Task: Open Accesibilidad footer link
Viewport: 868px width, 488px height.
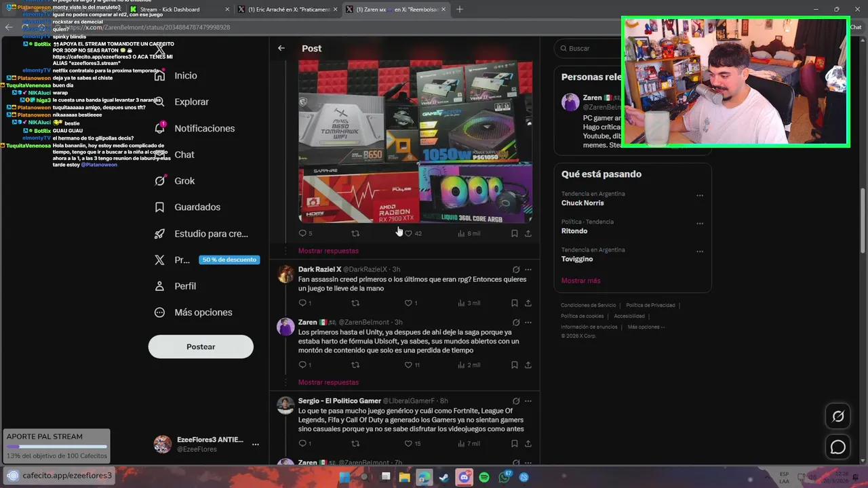Action: [x=629, y=316]
